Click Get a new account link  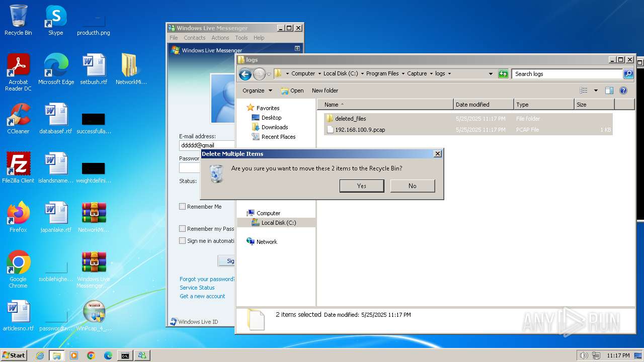pyautogui.click(x=202, y=296)
